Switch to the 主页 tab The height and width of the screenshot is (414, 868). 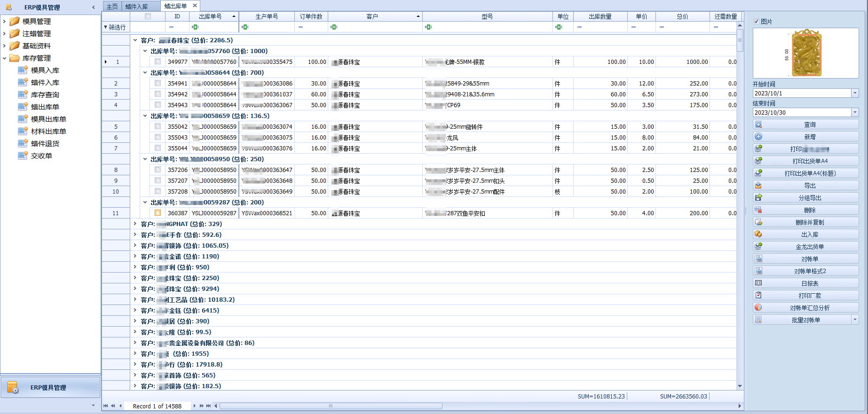point(112,6)
